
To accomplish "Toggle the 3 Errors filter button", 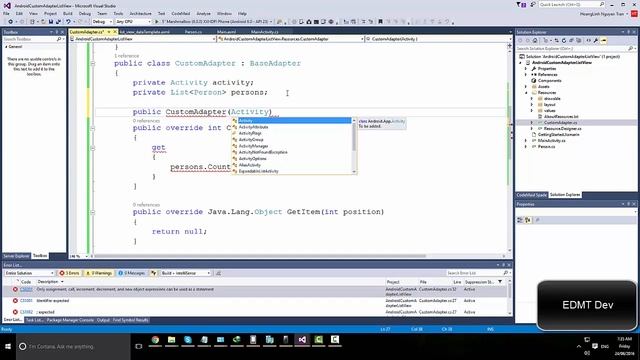I will tap(69, 273).
